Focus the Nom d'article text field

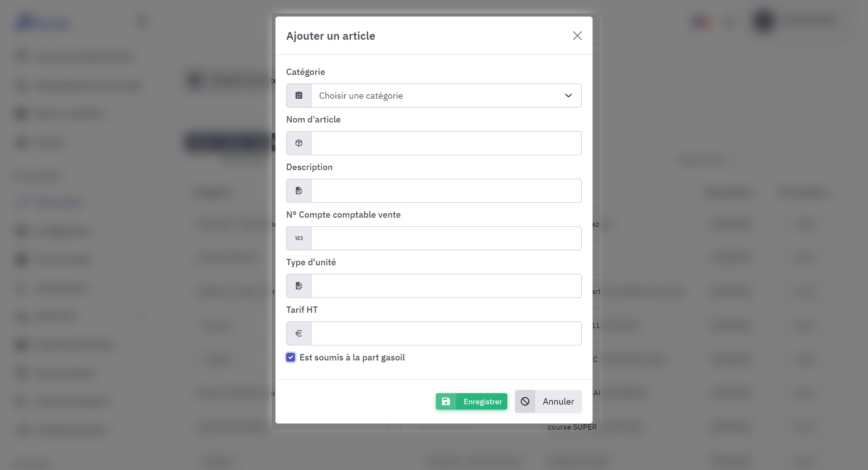point(446,143)
